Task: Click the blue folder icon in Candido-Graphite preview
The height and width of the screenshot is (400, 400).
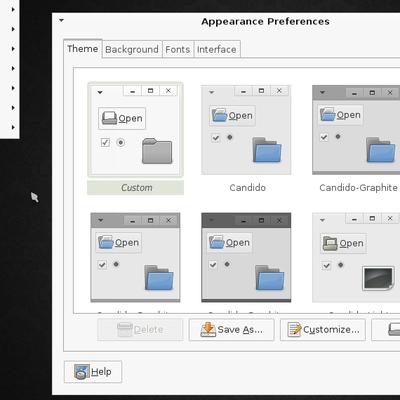Action: tap(381, 150)
